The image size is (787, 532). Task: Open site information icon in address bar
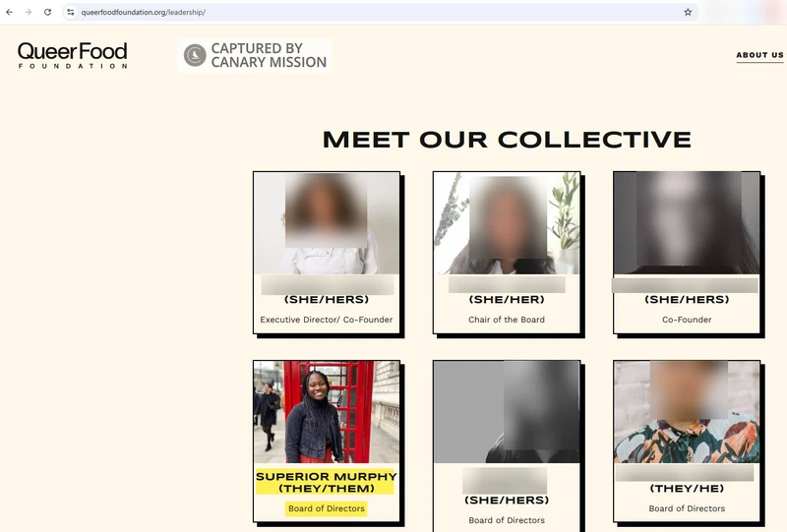[70, 12]
